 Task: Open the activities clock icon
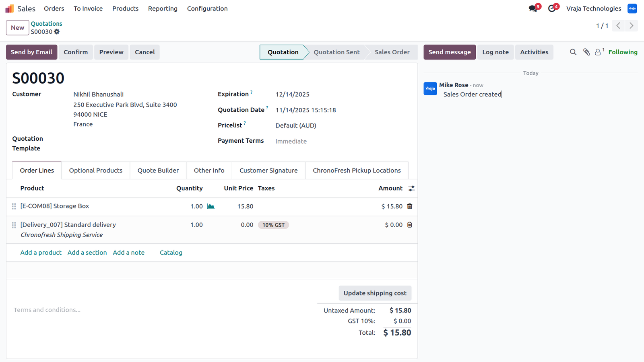coord(551,8)
